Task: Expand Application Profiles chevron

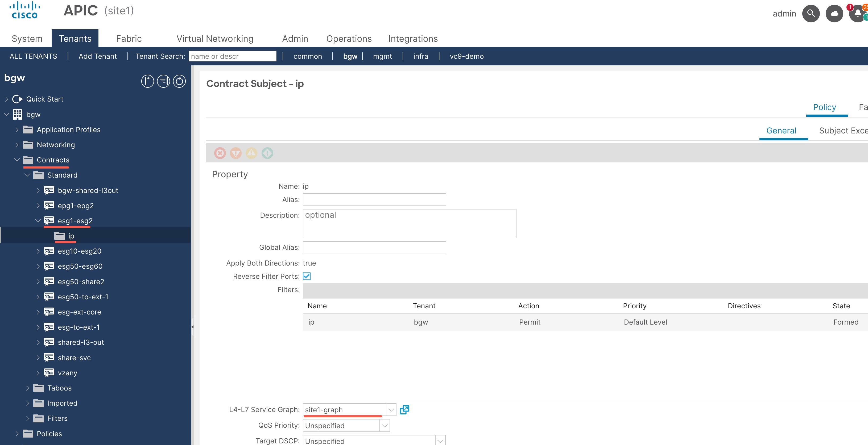Action: click(x=17, y=130)
